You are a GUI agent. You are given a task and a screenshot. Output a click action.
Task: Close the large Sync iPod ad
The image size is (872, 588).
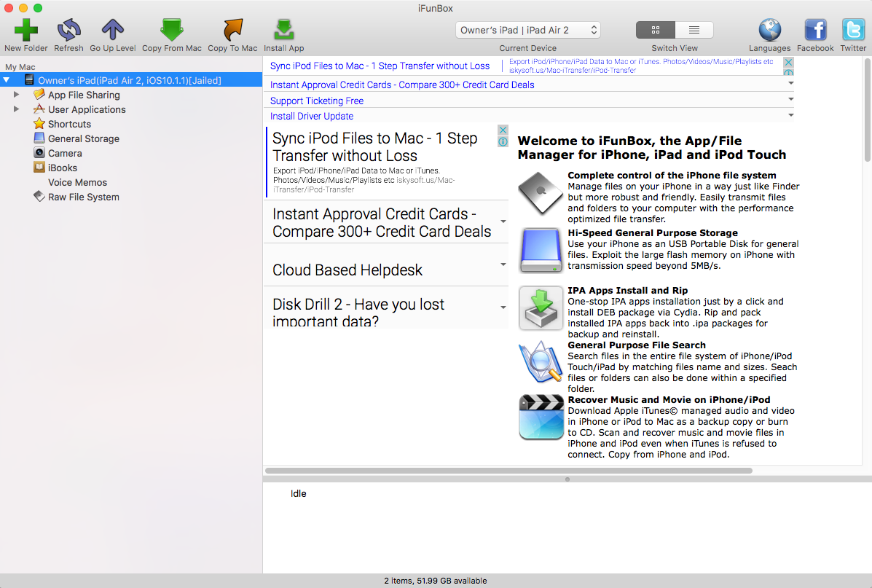tap(503, 130)
